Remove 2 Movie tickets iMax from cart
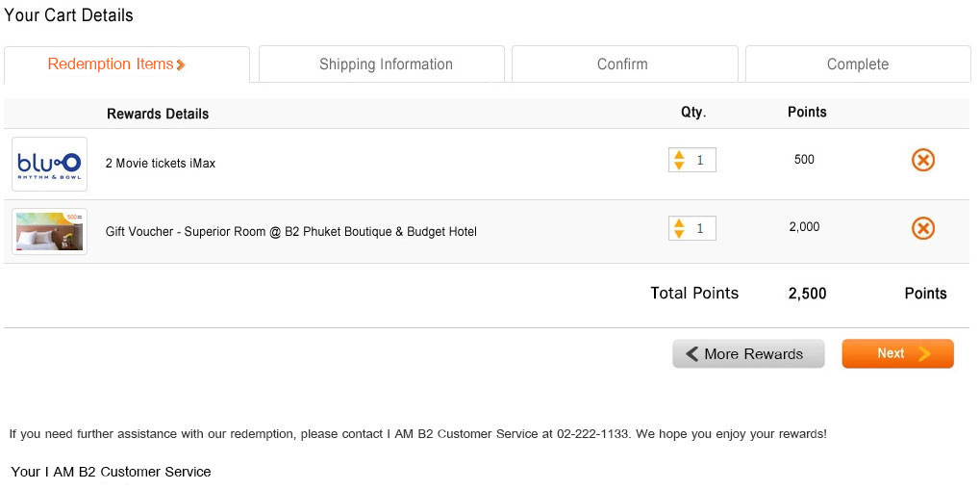The height and width of the screenshot is (490, 980). click(x=923, y=160)
